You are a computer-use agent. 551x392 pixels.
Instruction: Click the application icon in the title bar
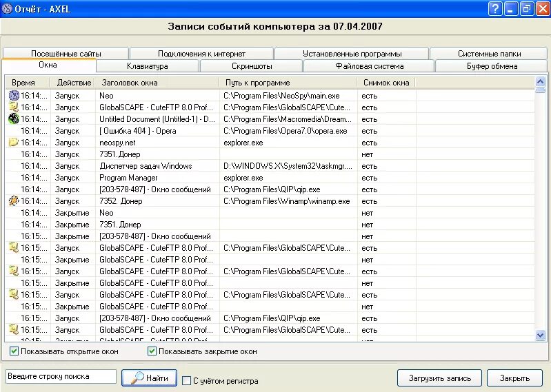[x=7, y=8]
